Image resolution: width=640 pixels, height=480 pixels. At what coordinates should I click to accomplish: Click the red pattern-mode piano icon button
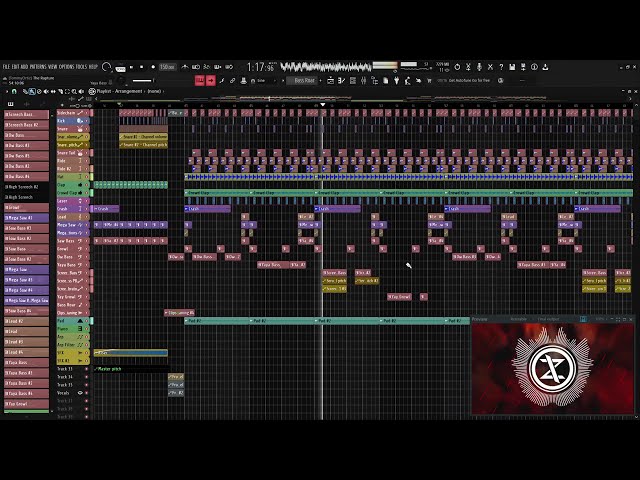(x=200, y=80)
